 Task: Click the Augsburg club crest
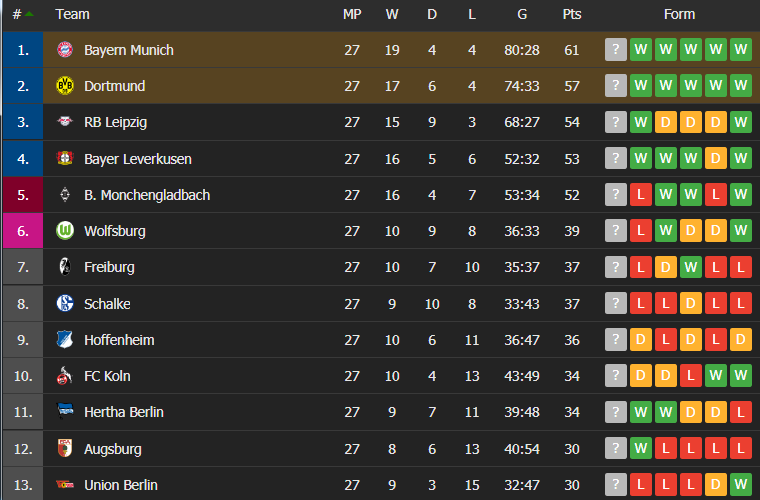click(x=65, y=448)
